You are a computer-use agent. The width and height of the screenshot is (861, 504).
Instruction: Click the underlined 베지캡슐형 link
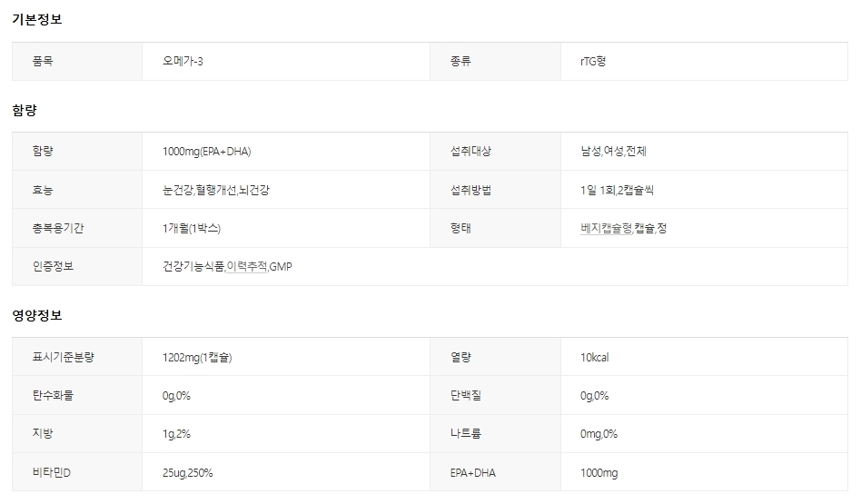[x=606, y=229]
